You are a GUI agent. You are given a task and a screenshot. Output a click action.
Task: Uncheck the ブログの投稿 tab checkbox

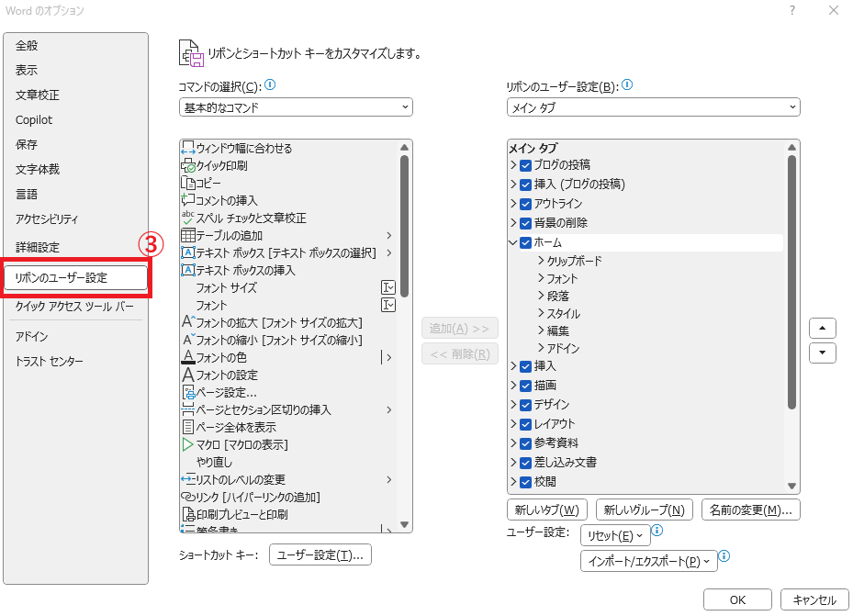click(525, 165)
